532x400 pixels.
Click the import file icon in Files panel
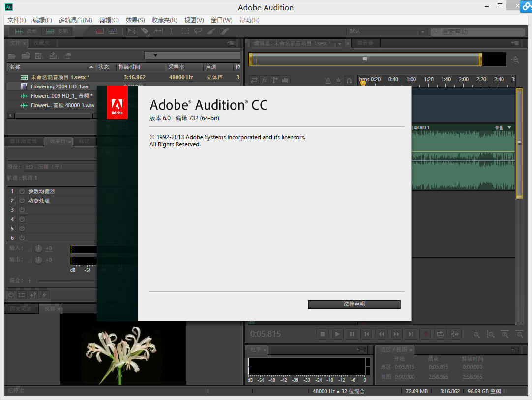tap(26, 56)
